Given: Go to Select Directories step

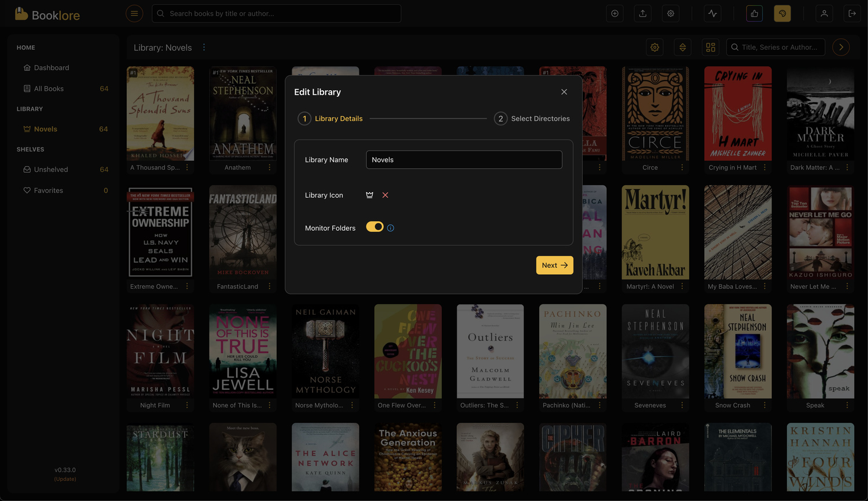Looking at the screenshot, I should pyautogui.click(x=532, y=119).
